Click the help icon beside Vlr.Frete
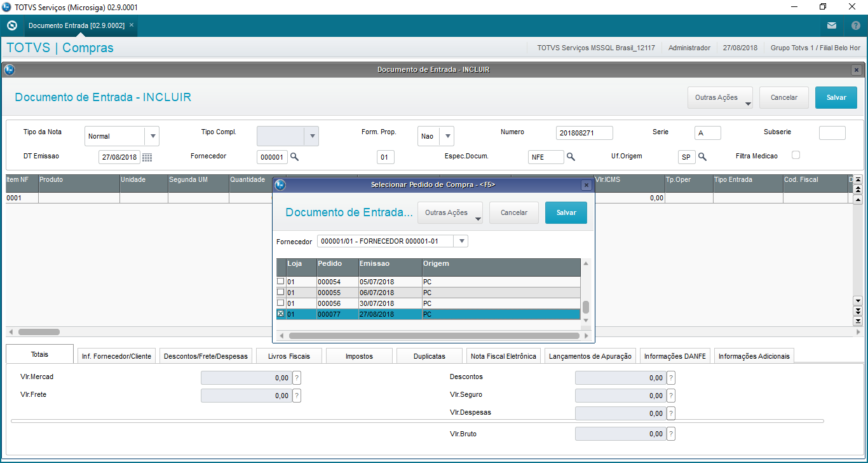This screenshot has width=868, height=463. pyautogui.click(x=296, y=396)
